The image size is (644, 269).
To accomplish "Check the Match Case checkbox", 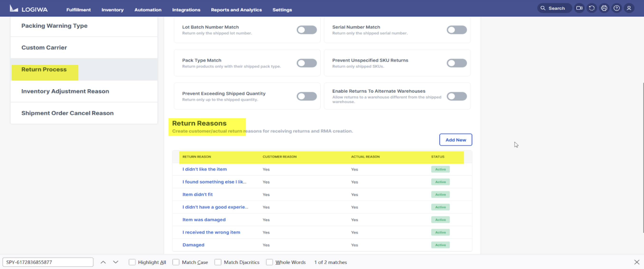I will 176,262.
